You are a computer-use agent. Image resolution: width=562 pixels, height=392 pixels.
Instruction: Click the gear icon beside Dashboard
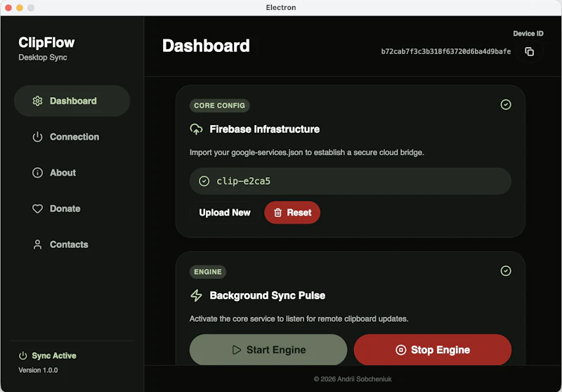(37, 101)
